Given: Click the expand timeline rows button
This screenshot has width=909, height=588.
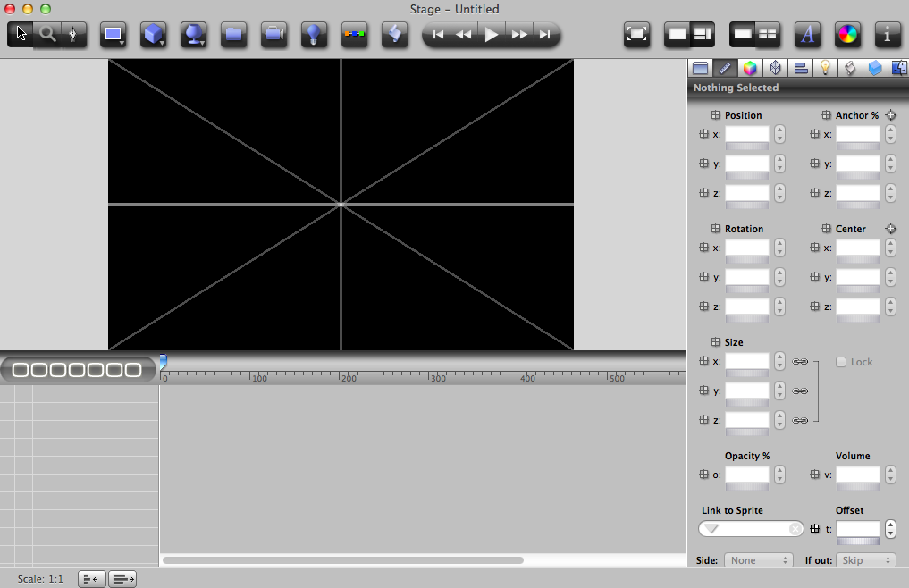Looking at the screenshot, I should (x=122, y=579).
